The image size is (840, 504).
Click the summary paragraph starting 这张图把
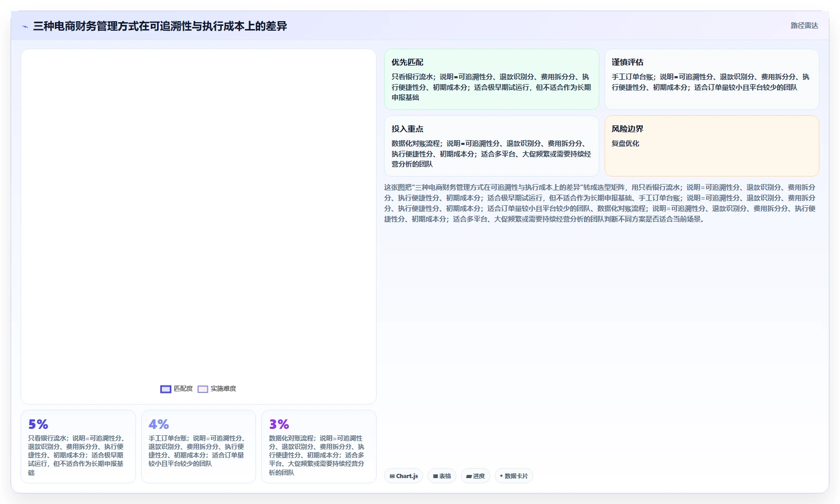point(601,203)
